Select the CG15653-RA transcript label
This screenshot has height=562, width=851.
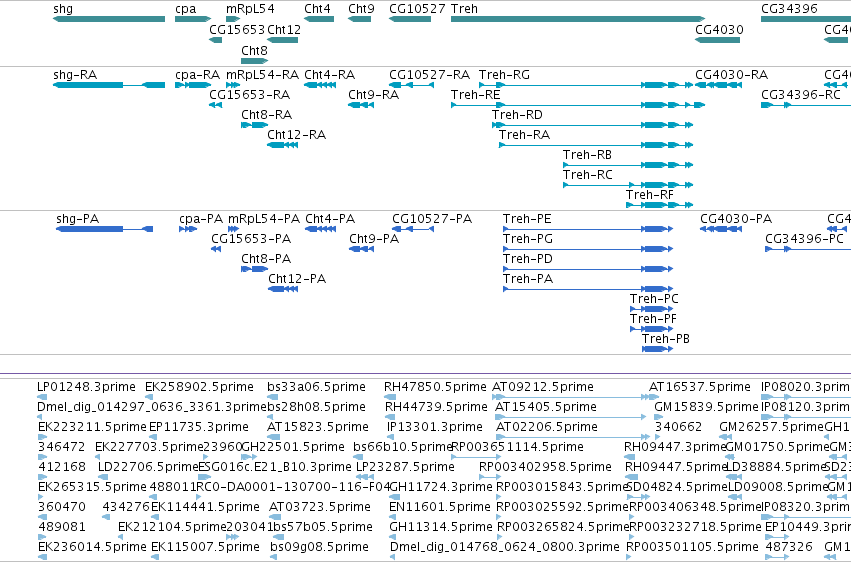(x=250, y=95)
